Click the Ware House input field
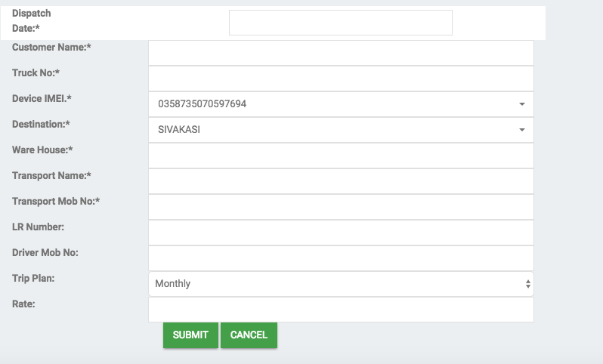 pyautogui.click(x=341, y=156)
